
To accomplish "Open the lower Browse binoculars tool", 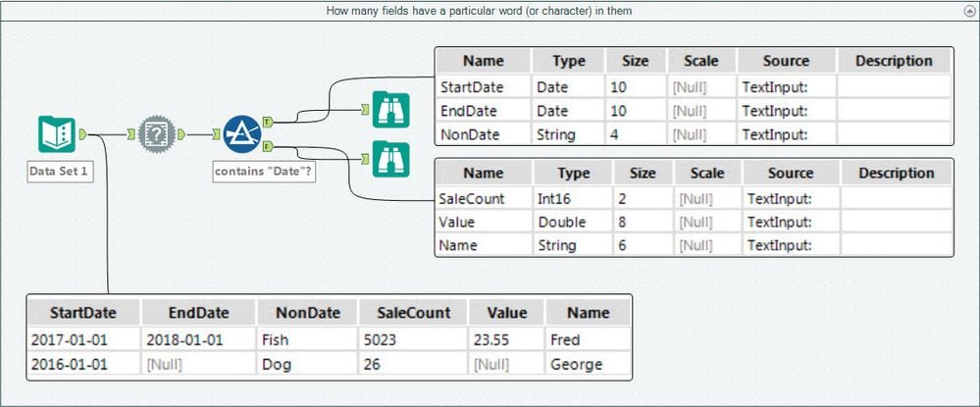I will pyautogui.click(x=390, y=159).
